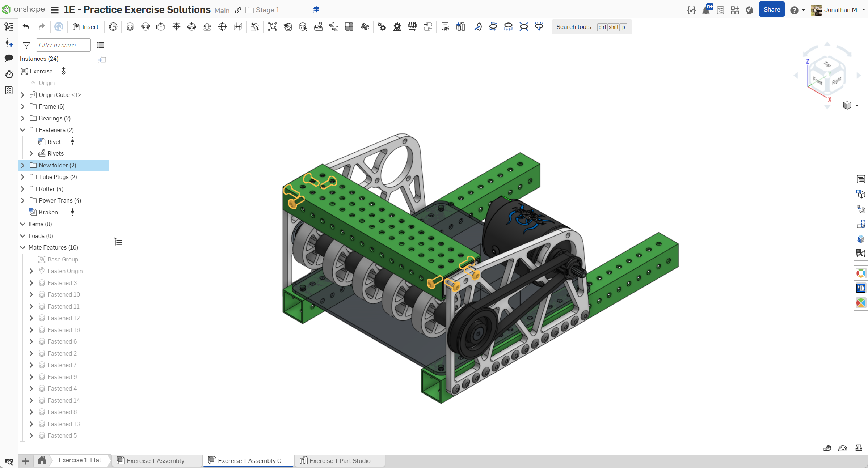Image resolution: width=868 pixels, height=468 pixels.
Task: Select the Slider mate tool
Action: coord(161,27)
